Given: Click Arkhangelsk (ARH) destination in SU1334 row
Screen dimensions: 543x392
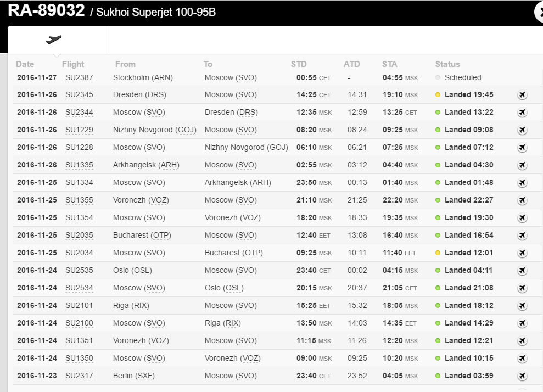Looking at the screenshot, I should pyautogui.click(x=238, y=183).
